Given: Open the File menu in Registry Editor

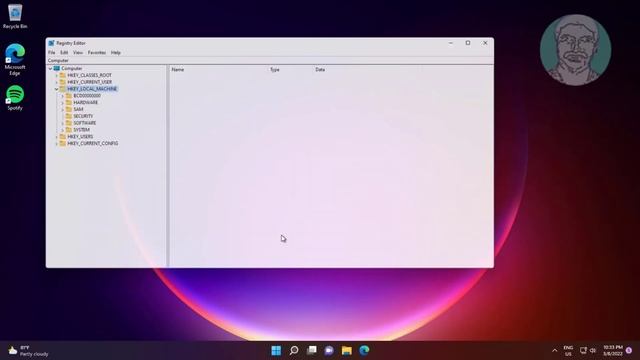Looking at the screenshot, I should pos(51,53).
